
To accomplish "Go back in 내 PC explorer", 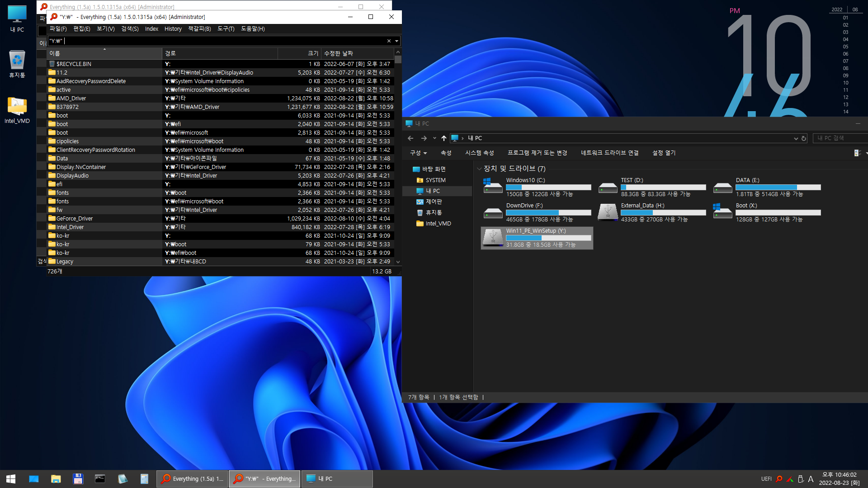I will click(410, 138).
